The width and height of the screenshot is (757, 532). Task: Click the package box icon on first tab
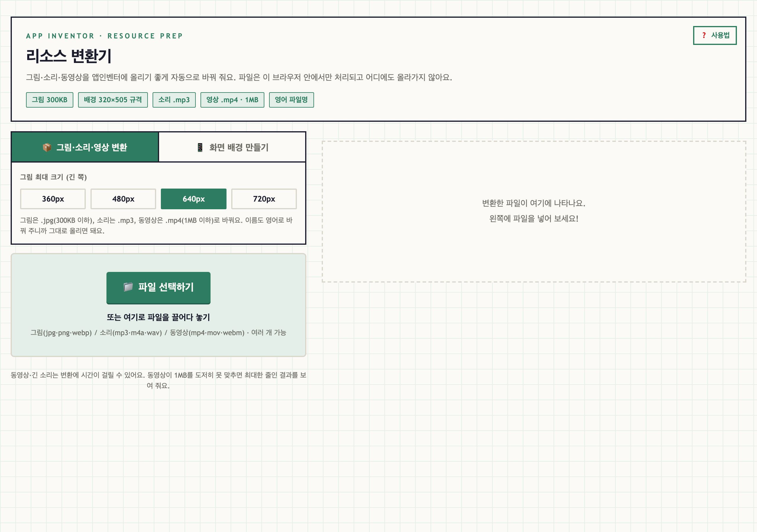click(x=47, y=147)
